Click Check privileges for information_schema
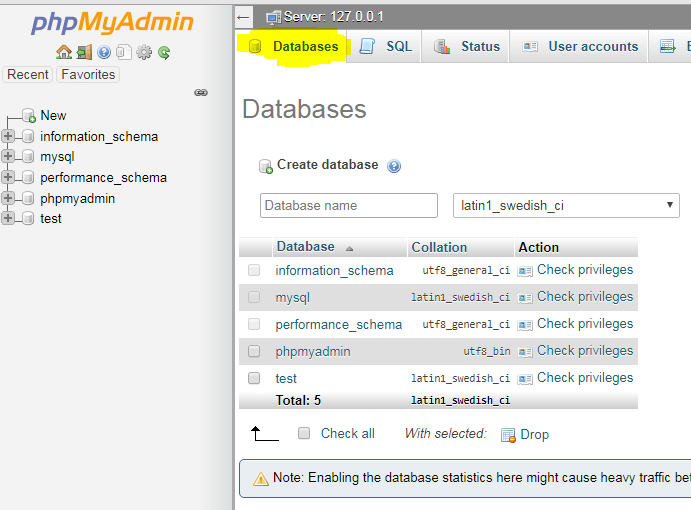Screen dimensions: 691x510 pos(585,270)
